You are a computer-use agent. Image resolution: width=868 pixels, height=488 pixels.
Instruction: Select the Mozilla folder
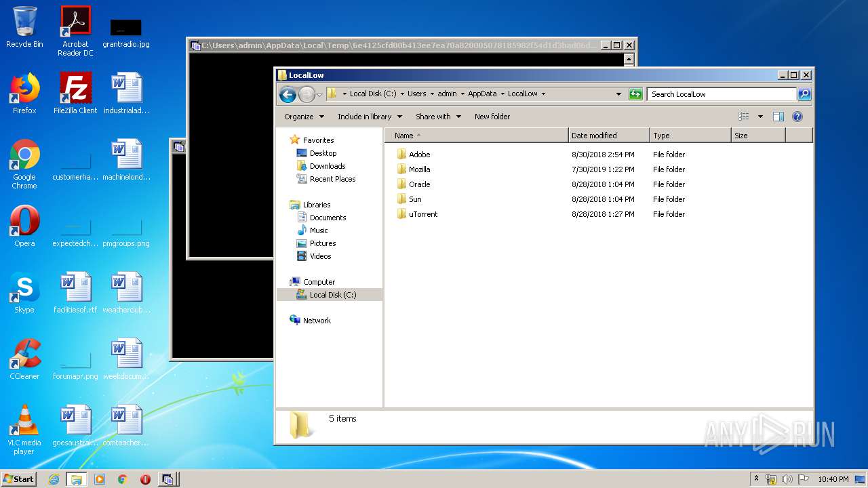(x=419, y=169)
